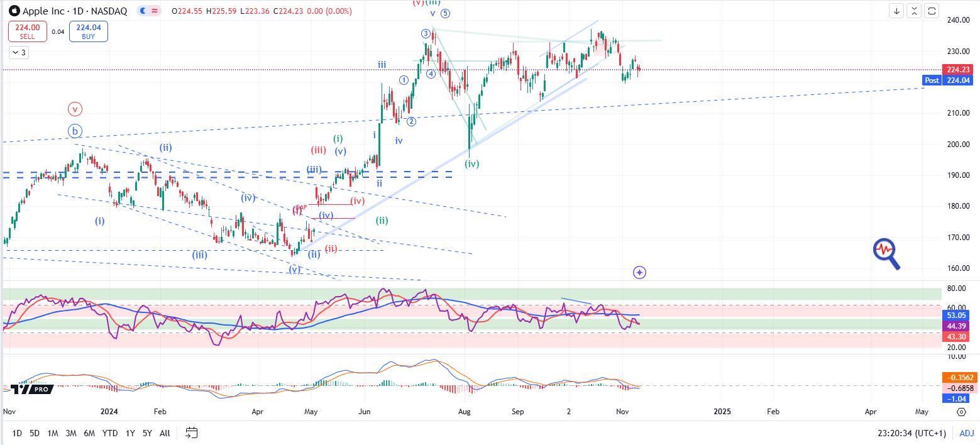
Task: Click the open price O224.55 readout
Action: (x=187, y=11)
